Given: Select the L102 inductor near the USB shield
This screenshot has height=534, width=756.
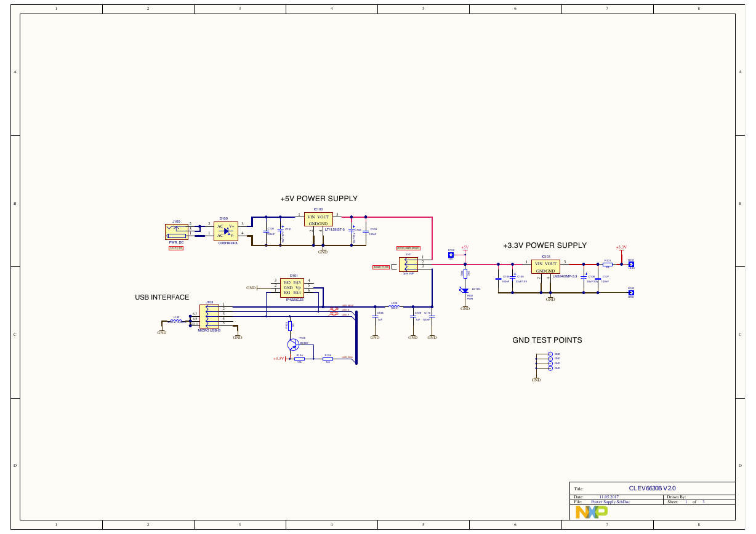Looking at the screenshot, I should tap(176, 321).
